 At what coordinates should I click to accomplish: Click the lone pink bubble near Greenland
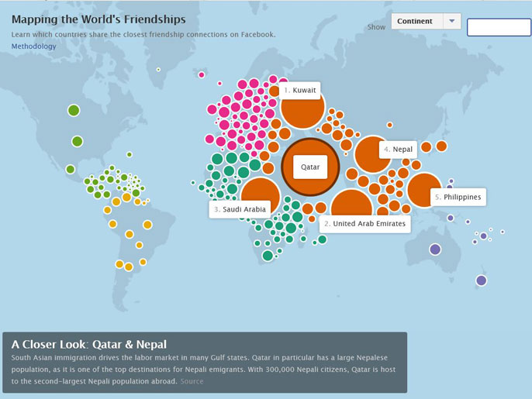(202, 75)
